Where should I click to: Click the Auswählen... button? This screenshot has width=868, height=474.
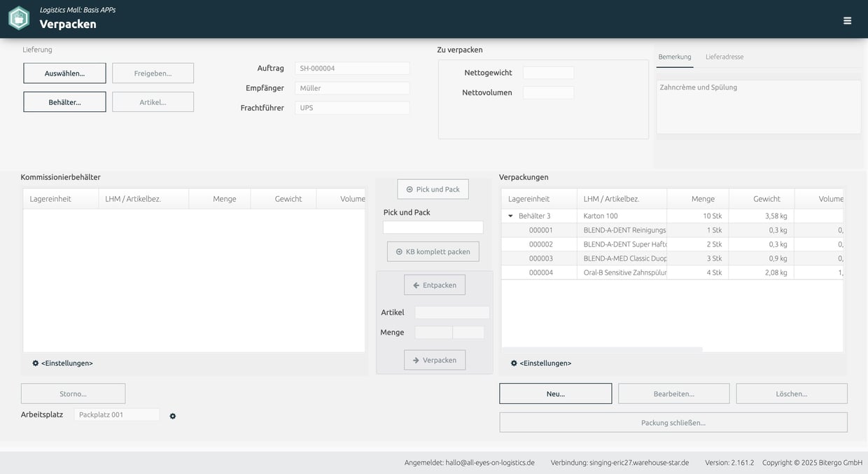pyautogui.click(x=64, y=74)
